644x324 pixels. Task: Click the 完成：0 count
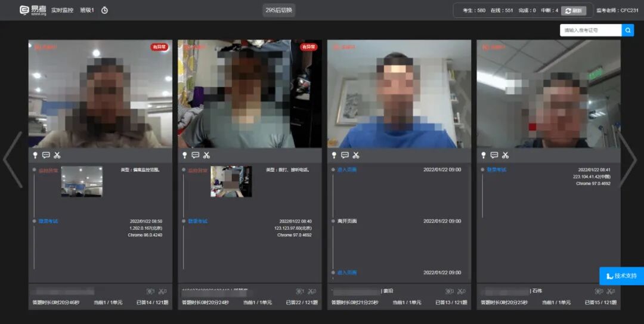coord(527,11)
